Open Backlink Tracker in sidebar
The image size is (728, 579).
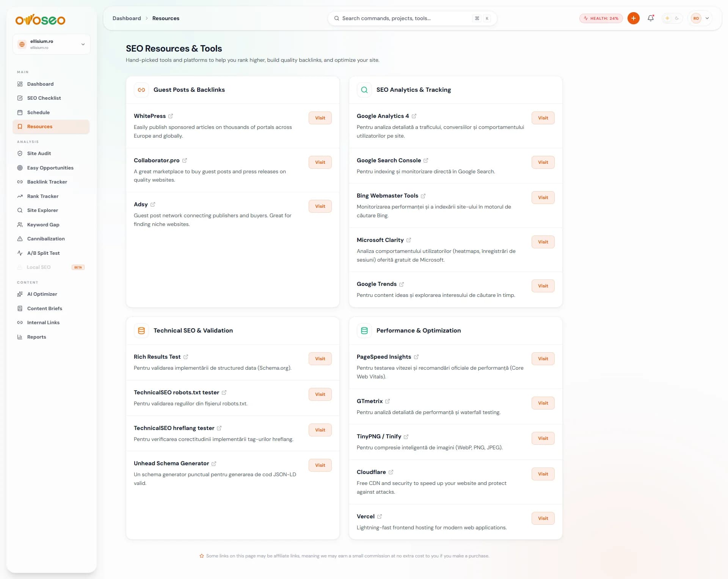coord(51,182)
